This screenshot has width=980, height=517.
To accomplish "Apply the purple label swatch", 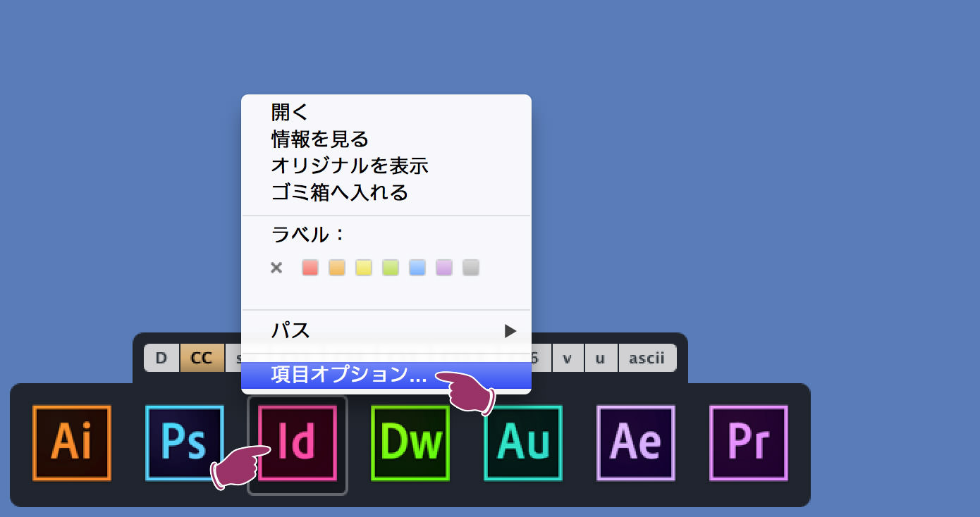I will (444, 268).
